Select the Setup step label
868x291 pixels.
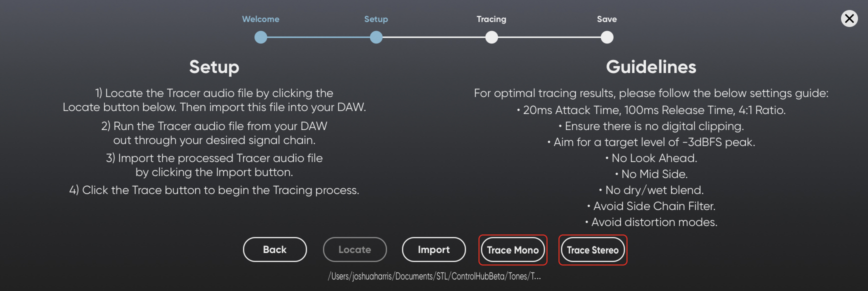point(376,19)
